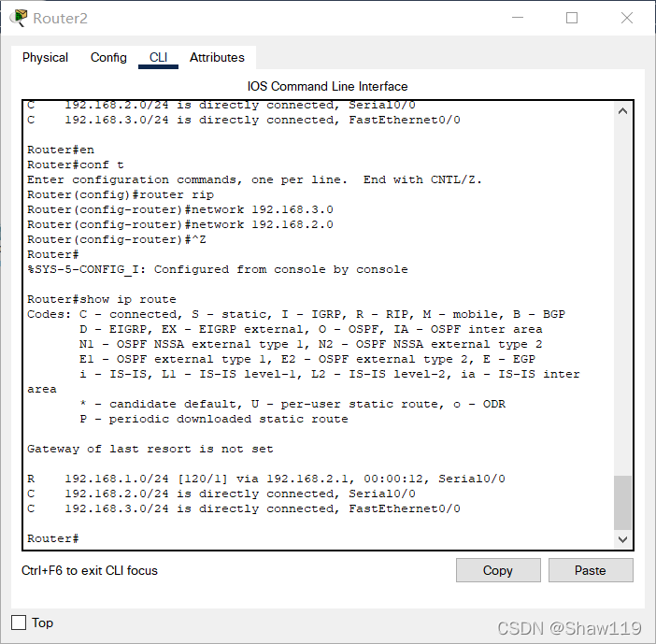Viewport: 656px width, 644px height.
Task: Click the Copy button
Action: tap(498, 570)
